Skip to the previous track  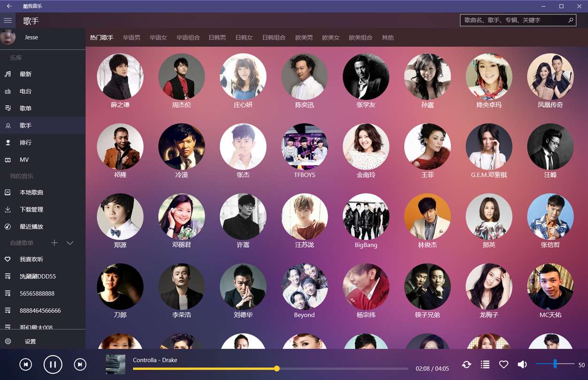pos(26,365)
